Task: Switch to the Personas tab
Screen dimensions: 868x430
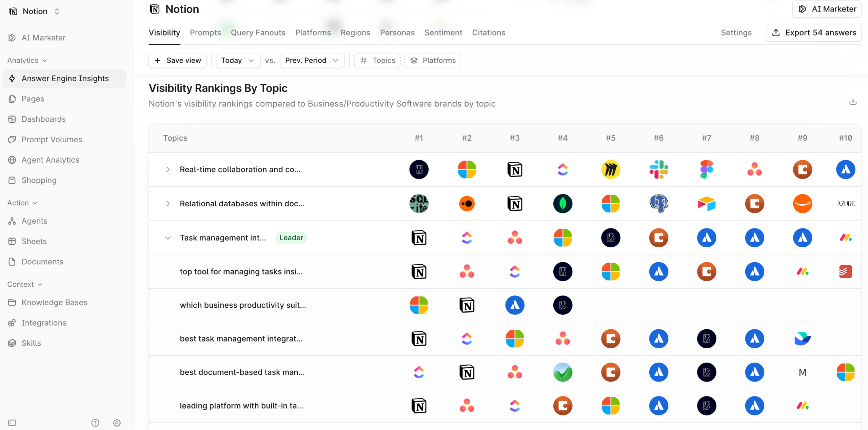Action: (x=397, y=33)
